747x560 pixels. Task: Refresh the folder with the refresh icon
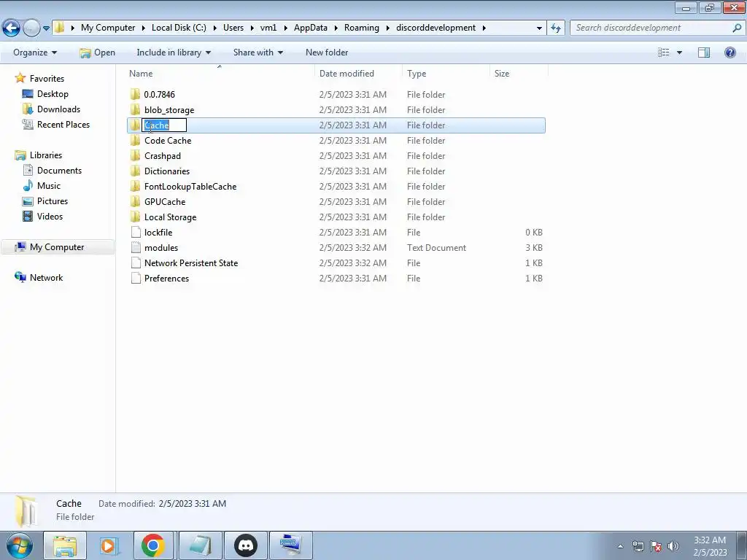coord(556,28)
